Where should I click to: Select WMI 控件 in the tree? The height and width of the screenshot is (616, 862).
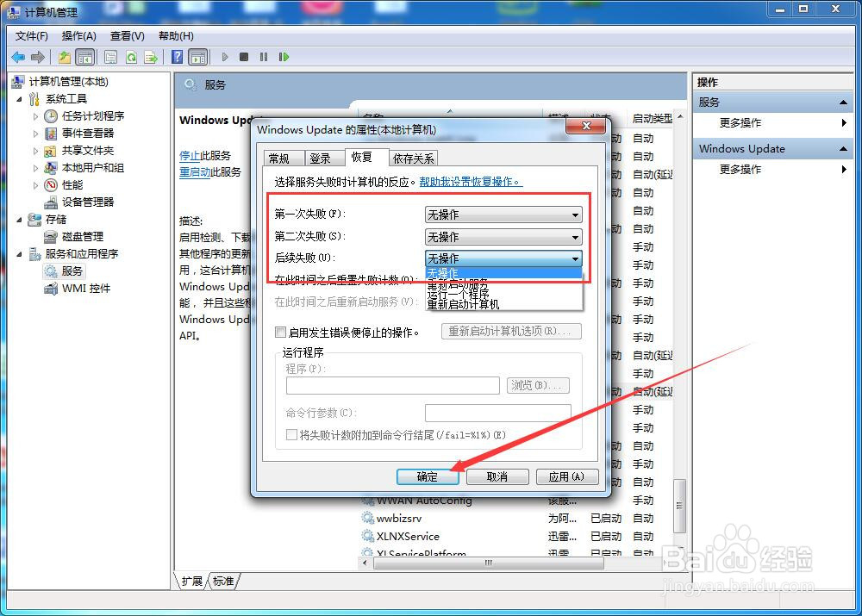[x=85, y=289]
